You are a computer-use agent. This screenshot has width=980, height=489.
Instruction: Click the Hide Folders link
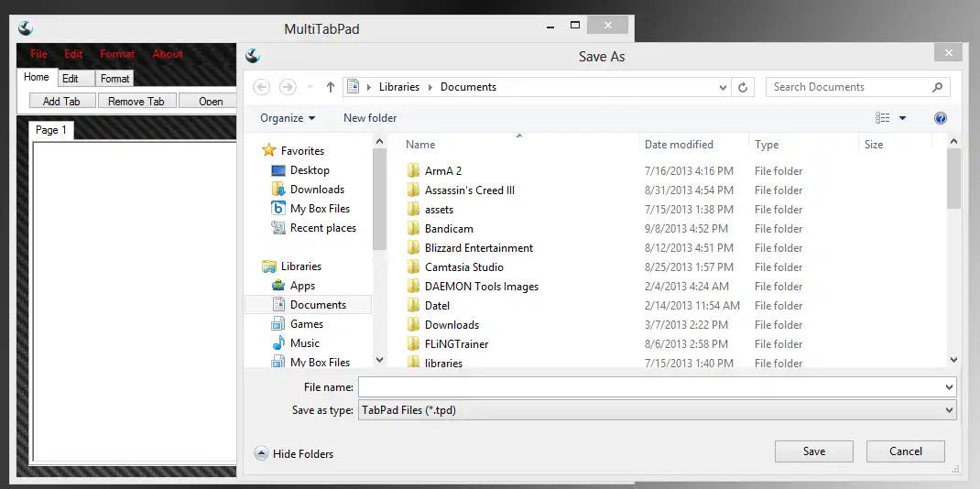(x=303, y=454)
